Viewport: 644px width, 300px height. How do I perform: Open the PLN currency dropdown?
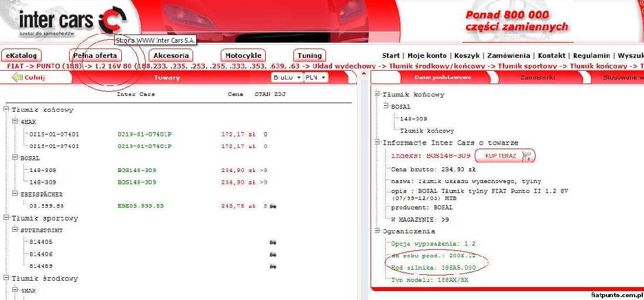(x=316, y=77)
